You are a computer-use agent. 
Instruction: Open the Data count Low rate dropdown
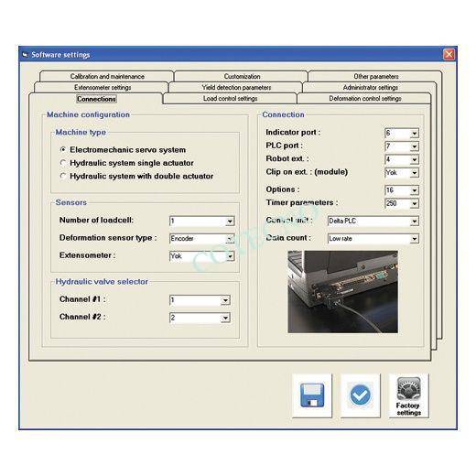[414, 239]
